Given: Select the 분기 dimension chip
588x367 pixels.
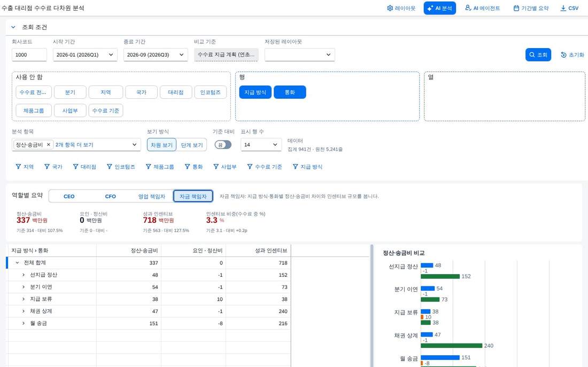Looking at the screenshot, I should coord(70,92).
